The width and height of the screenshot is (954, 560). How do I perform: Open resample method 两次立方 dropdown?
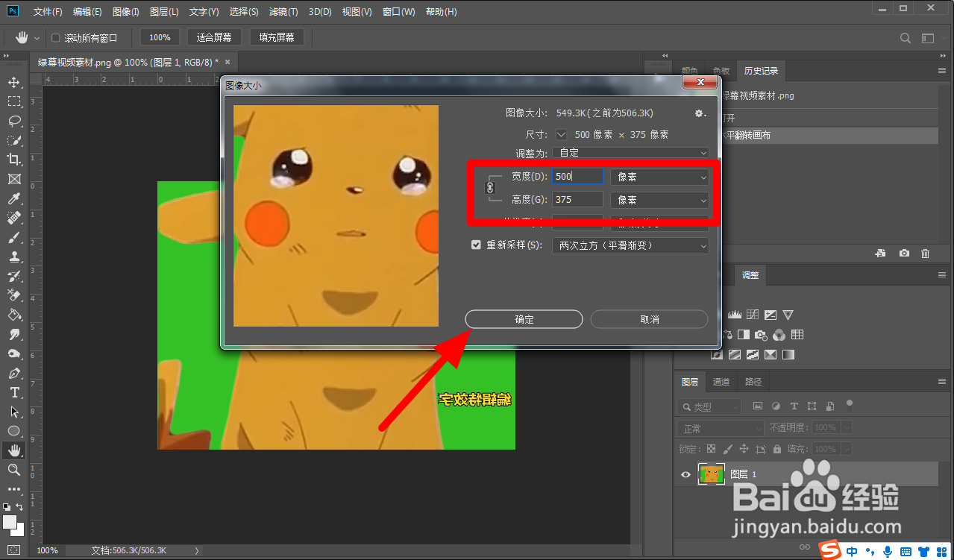pos(630,245)
